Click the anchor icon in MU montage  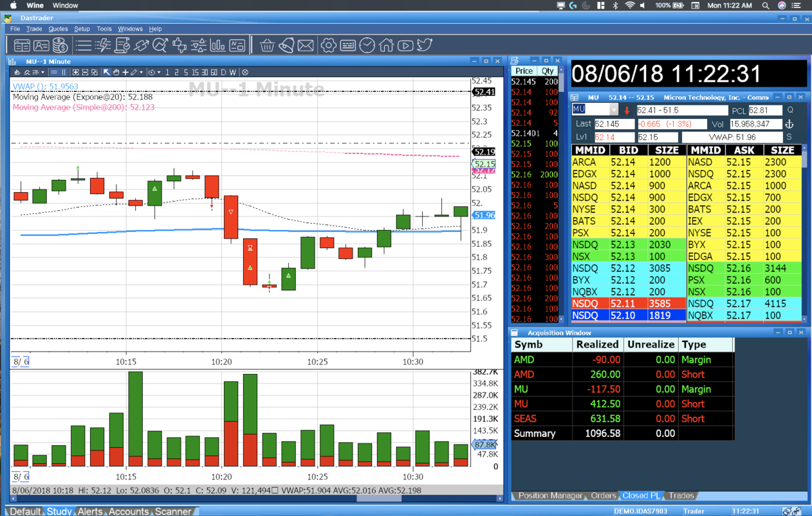tap(788, 124)
